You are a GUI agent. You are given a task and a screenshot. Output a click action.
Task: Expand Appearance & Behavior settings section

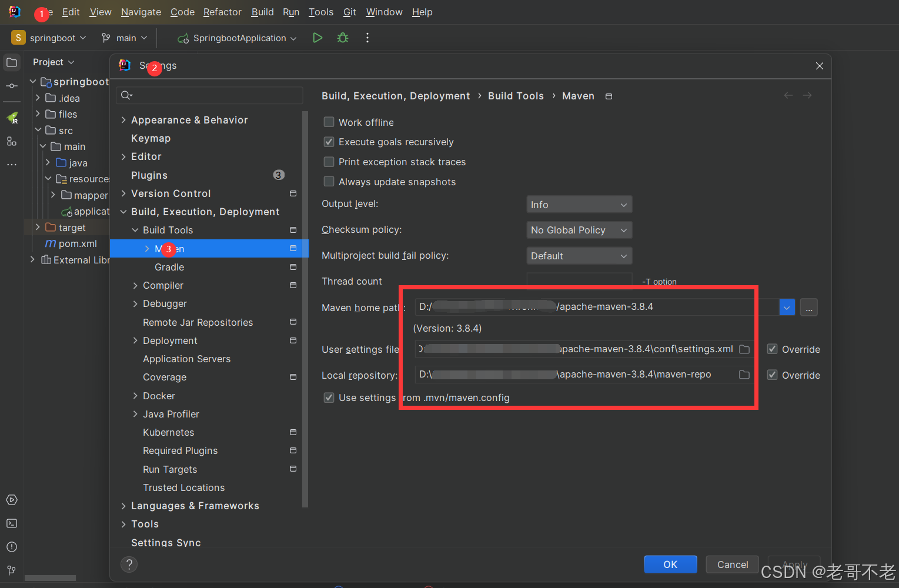click(123, 120)
